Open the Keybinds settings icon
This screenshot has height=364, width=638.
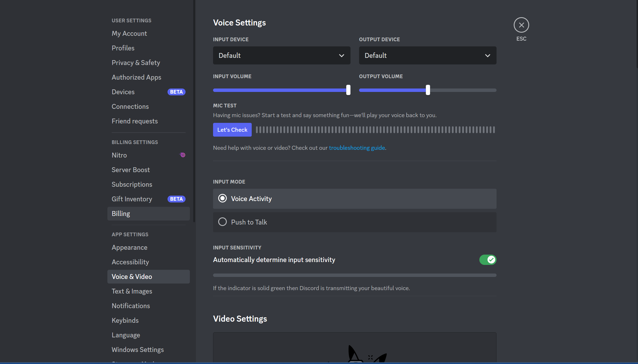125,320
